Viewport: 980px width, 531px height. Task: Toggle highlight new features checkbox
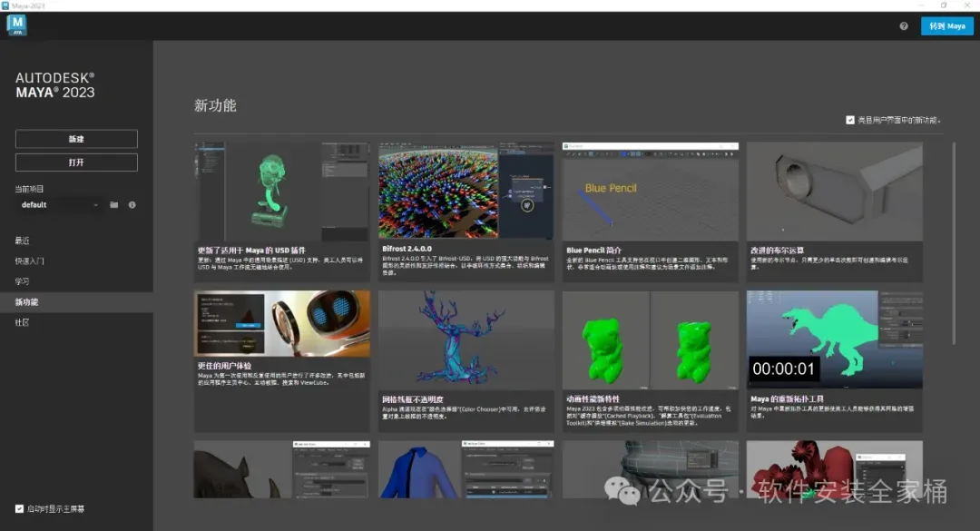[x=850, y=120]
